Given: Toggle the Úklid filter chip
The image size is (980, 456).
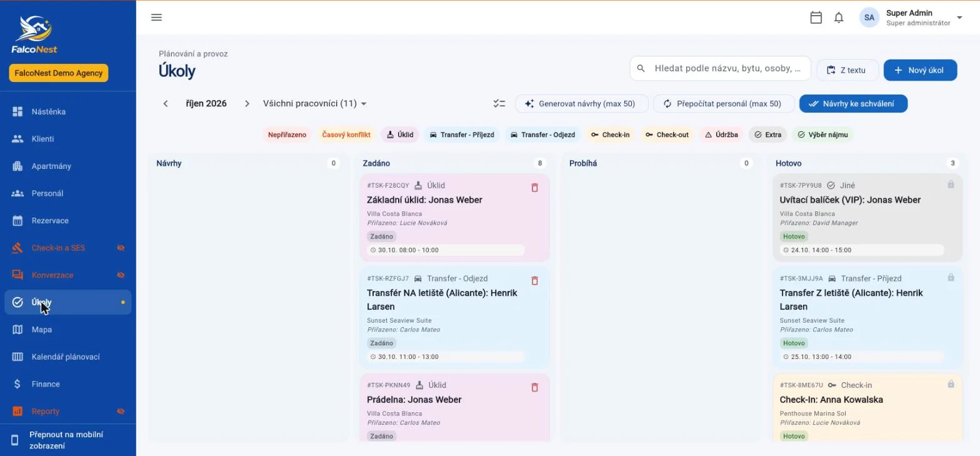Looking at the screenshot, I should 399,134.
